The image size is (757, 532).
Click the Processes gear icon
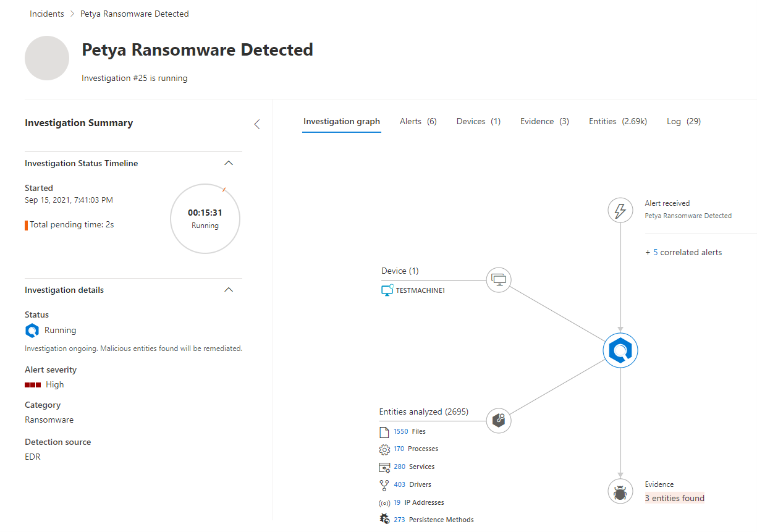(x=384, y=449)
